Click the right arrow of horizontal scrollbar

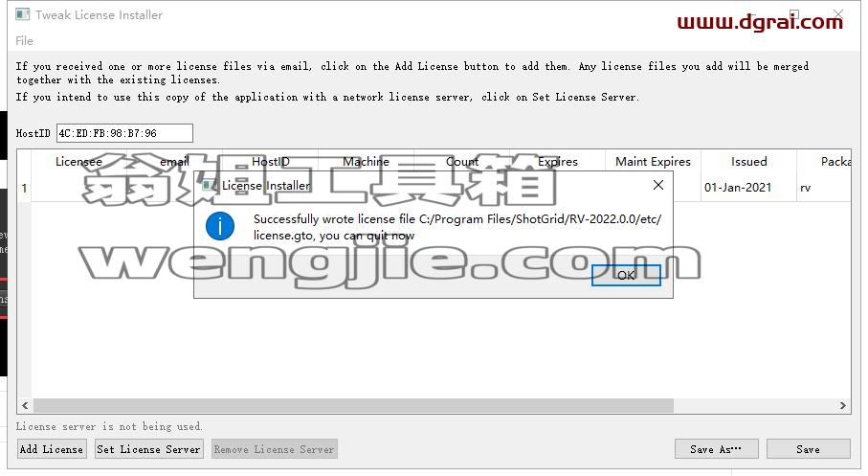click(842, 406)
